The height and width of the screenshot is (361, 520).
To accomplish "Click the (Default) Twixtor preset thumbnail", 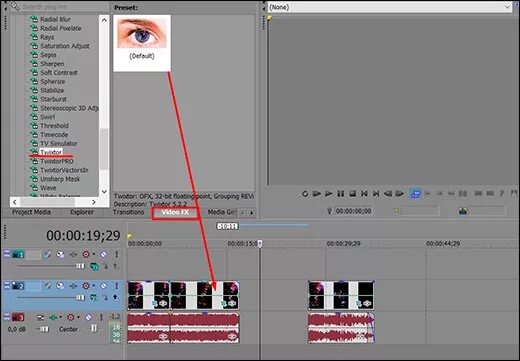I will coord(142,43).
